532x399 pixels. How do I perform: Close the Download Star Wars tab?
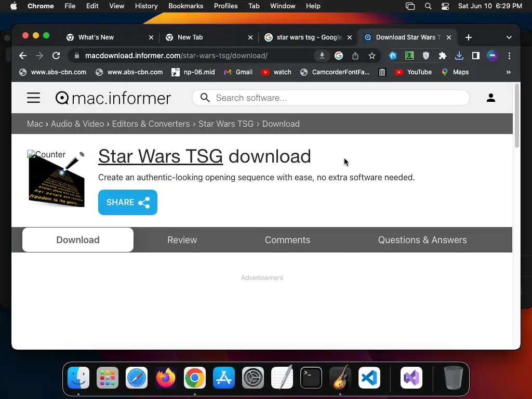448,37
